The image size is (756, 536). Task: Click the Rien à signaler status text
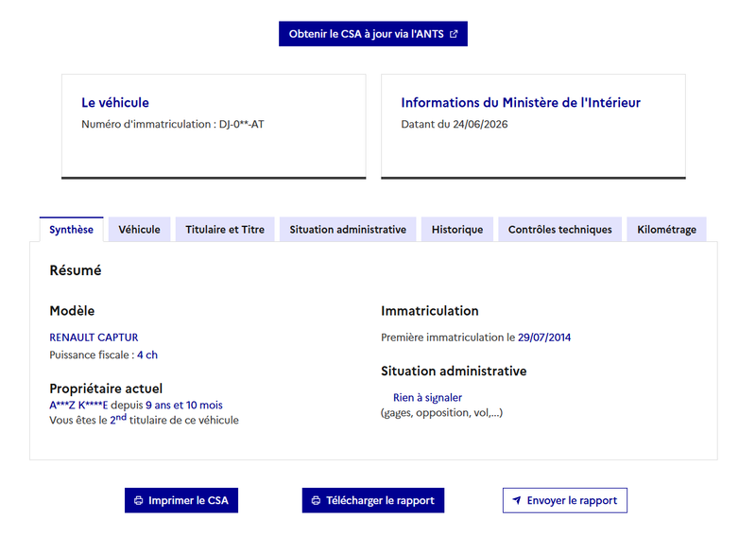click(428, 398)
